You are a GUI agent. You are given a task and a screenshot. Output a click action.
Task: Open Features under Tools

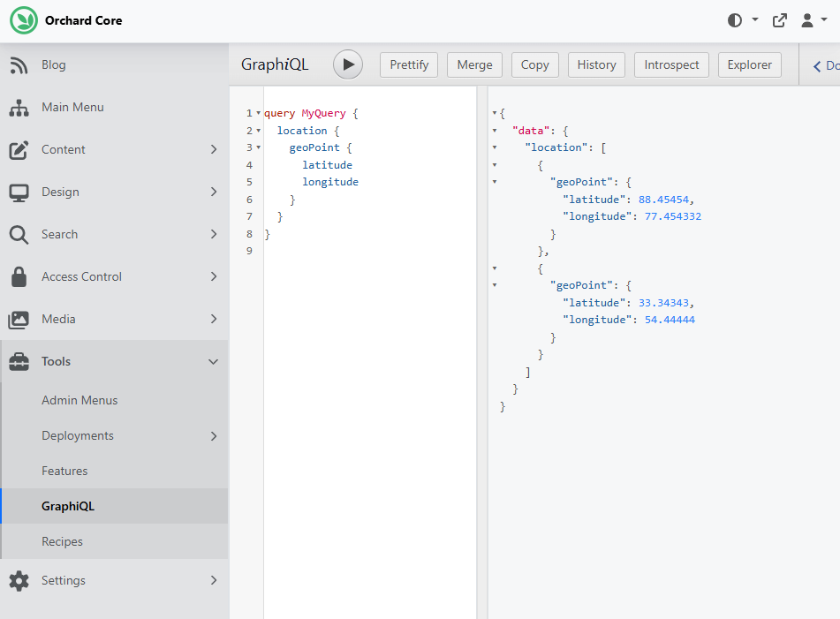[64, 471]
